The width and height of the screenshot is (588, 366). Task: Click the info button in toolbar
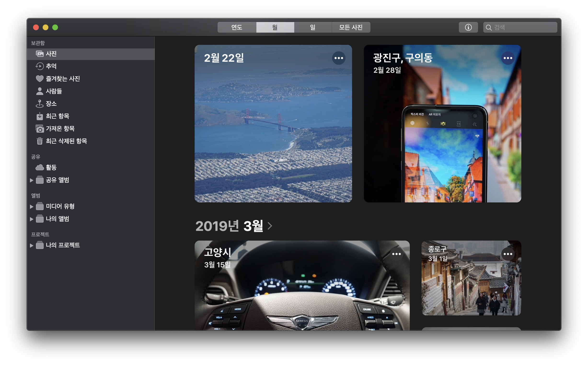[468, 27]
